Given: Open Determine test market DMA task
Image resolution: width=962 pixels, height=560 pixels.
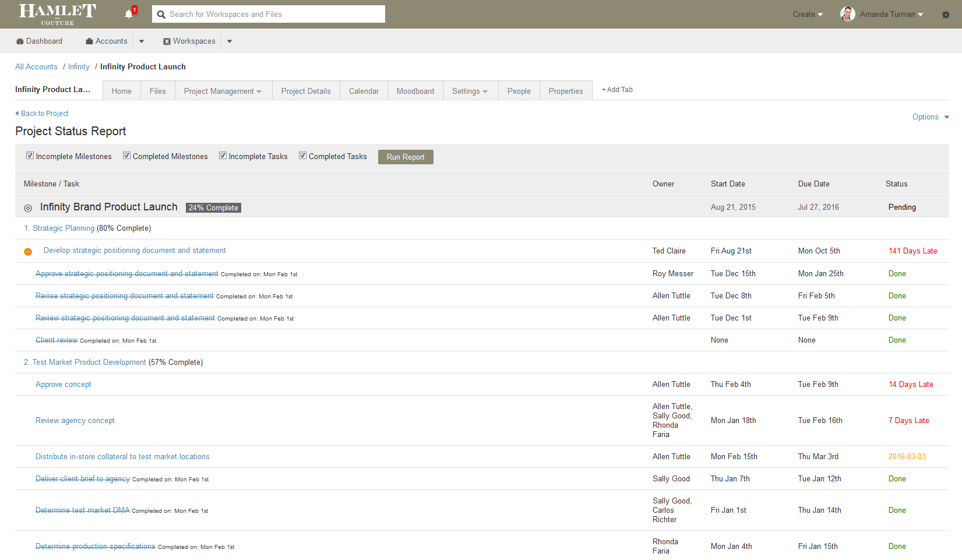Looking at the screenshot, I should 83,510.
